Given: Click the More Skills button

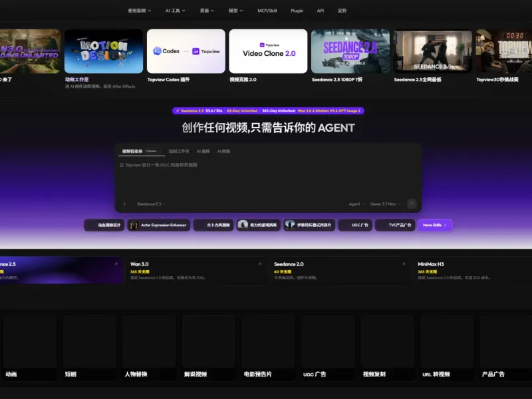Looking at the screenshot, I should tap(435, 225).
